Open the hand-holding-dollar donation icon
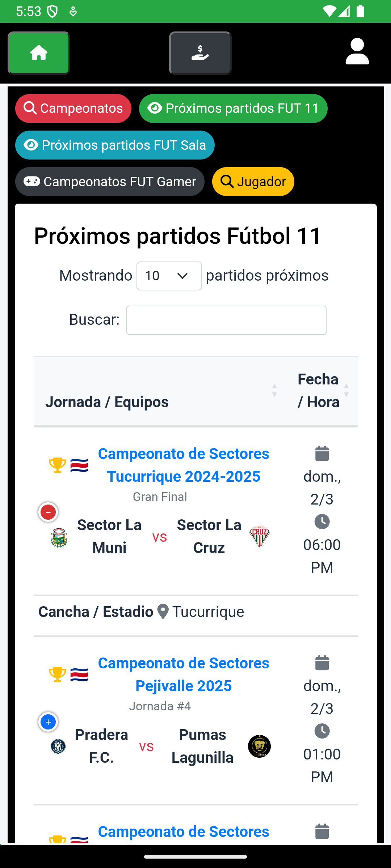This screenshot has height=868, width=391. point(200,53)
